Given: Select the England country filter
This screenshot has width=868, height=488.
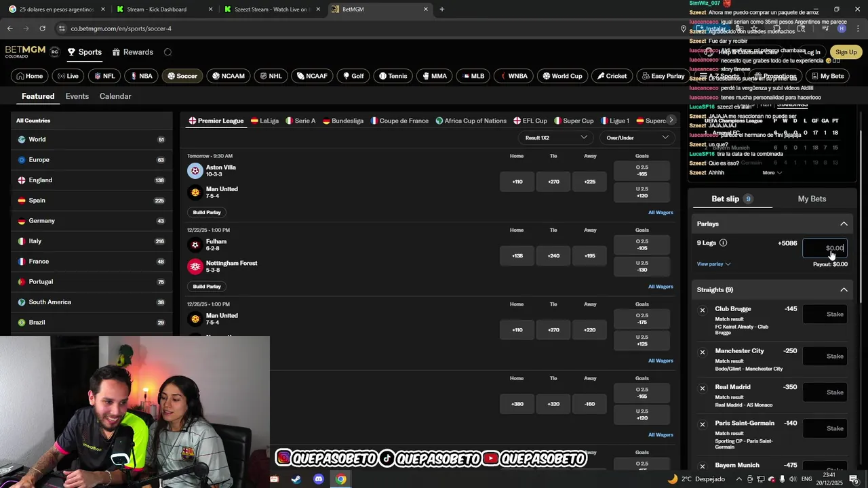Looking at the screenshot, I should click(92, 180).
